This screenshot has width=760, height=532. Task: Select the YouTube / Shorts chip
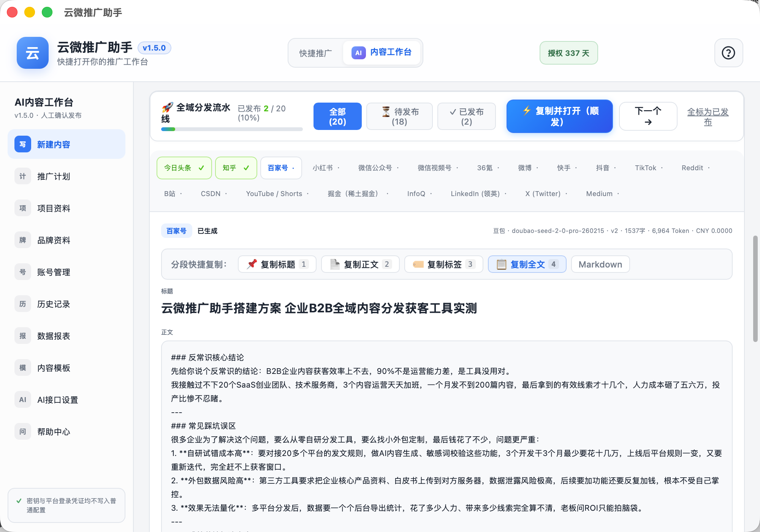277,194
